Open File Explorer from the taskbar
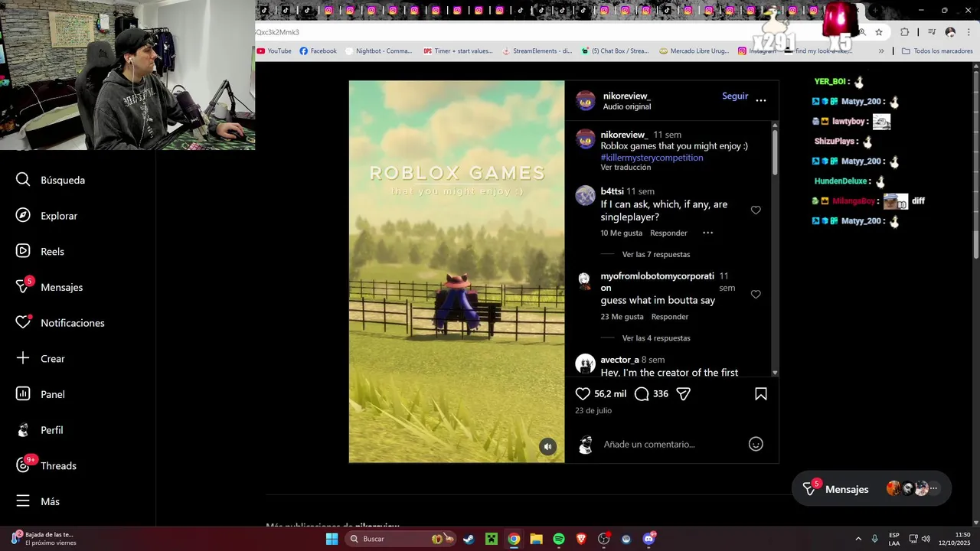 [536, 539]
